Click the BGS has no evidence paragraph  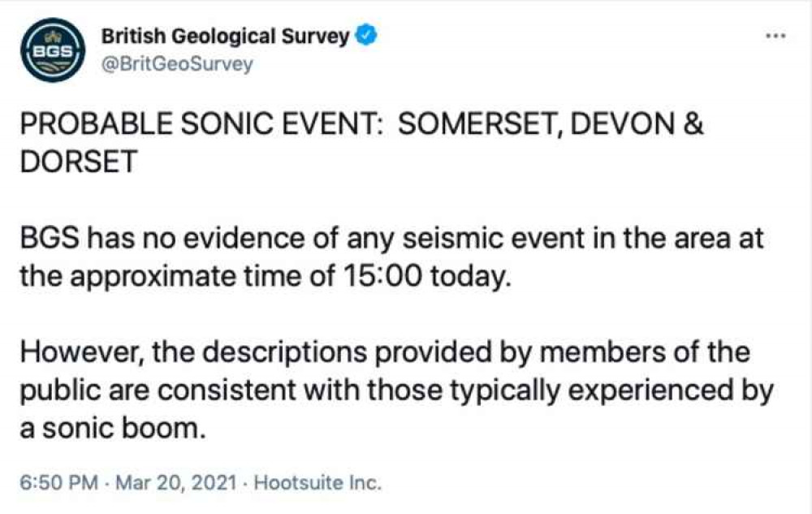[x=391, y=257]
